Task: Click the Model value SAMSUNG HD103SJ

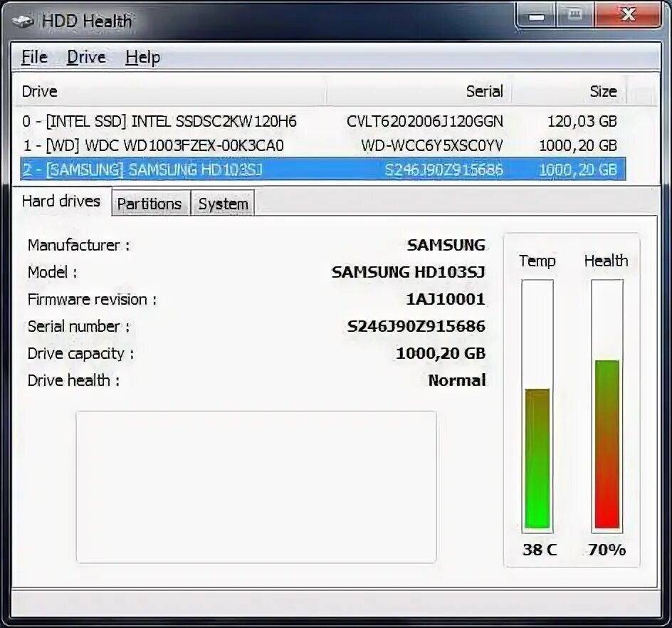Action: pyautogui.click(x=409, y=272)
